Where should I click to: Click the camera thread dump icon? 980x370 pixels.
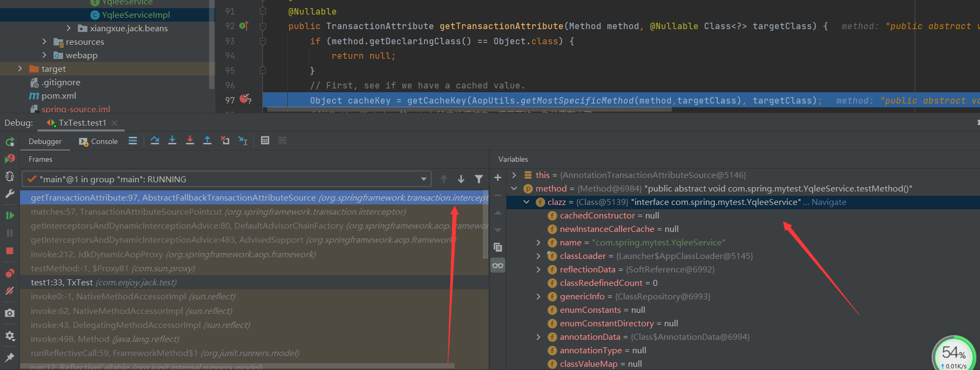(10, 313)
